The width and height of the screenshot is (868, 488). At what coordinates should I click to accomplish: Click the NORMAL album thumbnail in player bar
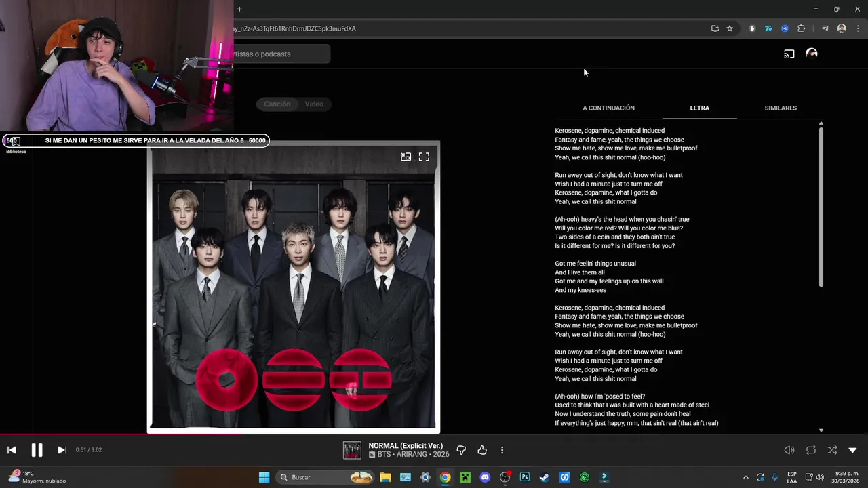(352, 450)
